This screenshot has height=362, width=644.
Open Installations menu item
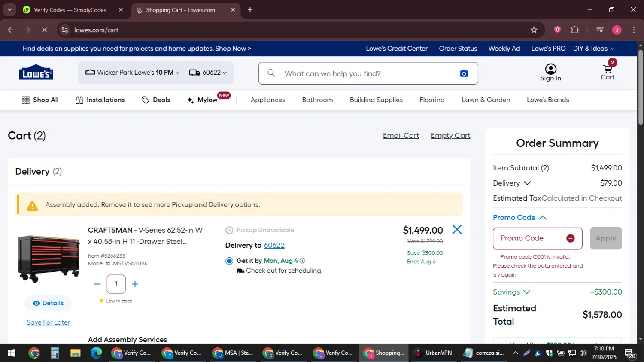(100, 100)
